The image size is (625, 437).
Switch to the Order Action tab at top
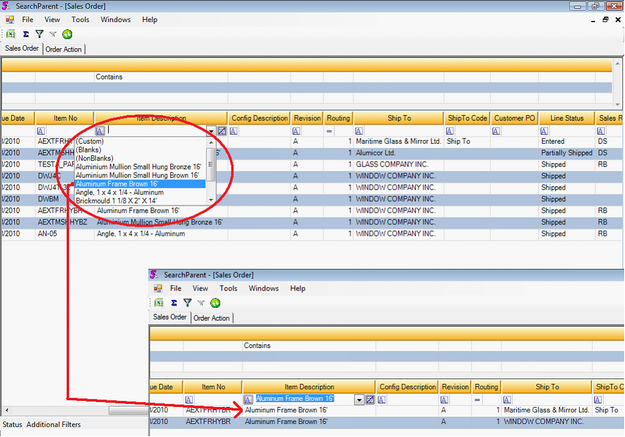click(64, 49)
